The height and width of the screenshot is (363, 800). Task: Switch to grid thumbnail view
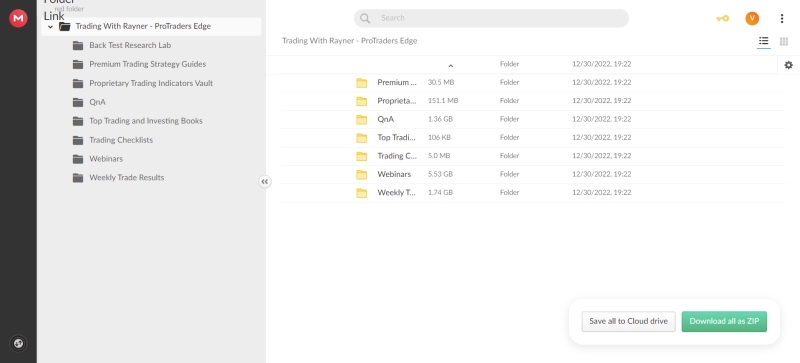click(x=784, y=41)
